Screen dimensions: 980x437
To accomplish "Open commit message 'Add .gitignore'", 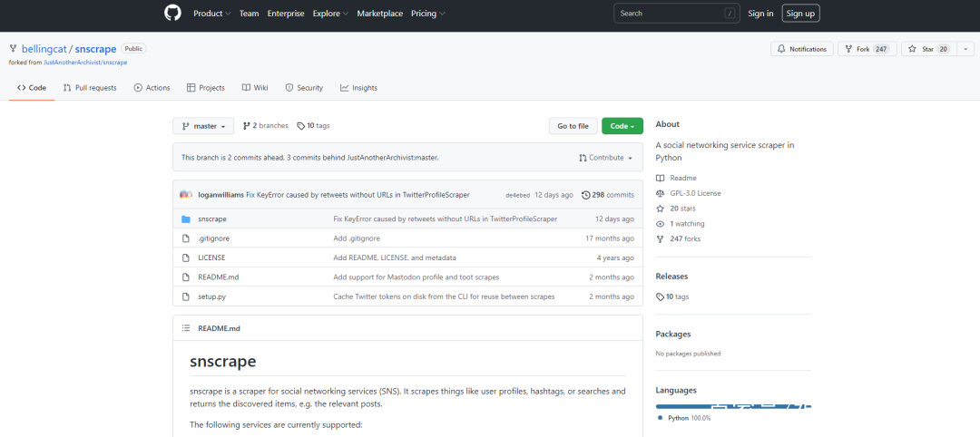I will pyautogui.click(x=357, y=238).
